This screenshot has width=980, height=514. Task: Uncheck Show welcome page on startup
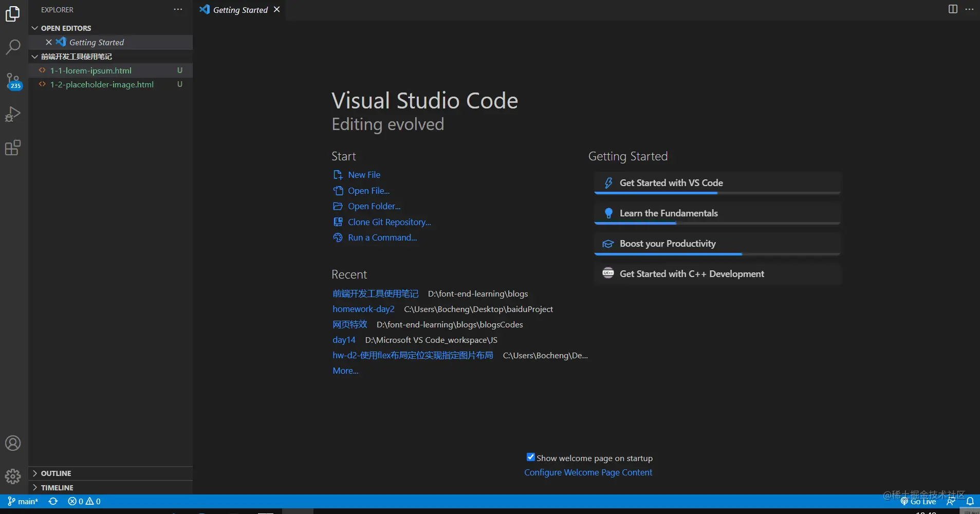pos(531,457)
